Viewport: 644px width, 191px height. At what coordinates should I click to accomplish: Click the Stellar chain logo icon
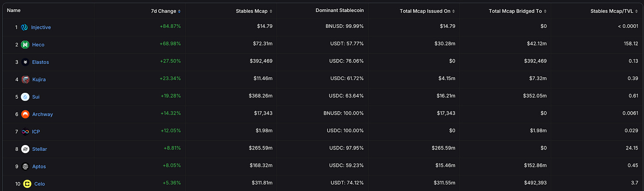pyautogui.click(x=25, y=149)
